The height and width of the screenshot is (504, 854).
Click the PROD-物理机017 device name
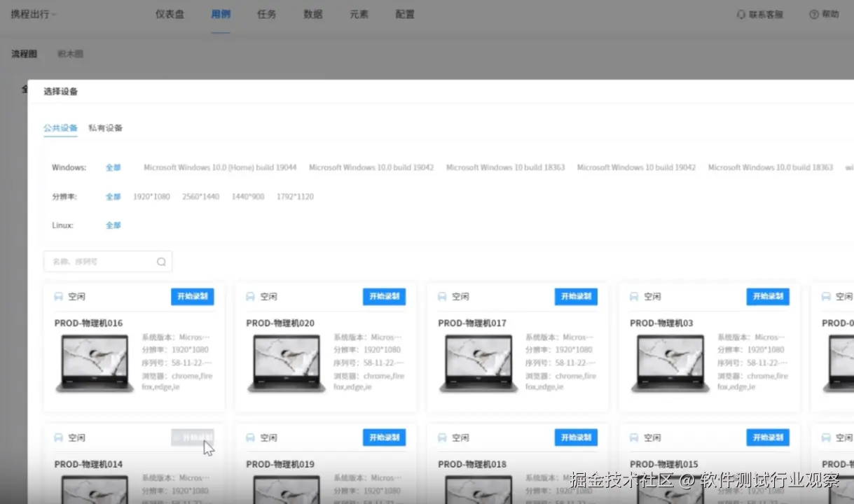click(x=472, y=323)
